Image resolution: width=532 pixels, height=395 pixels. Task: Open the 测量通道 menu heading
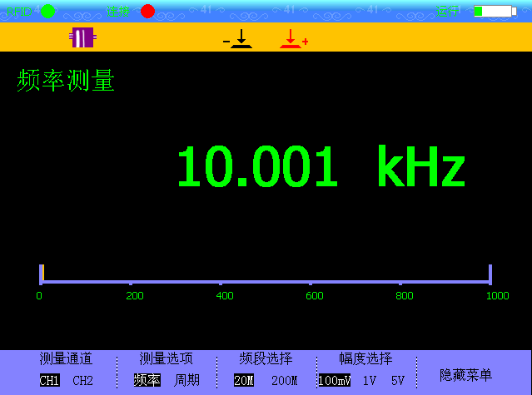pos(66,359)
